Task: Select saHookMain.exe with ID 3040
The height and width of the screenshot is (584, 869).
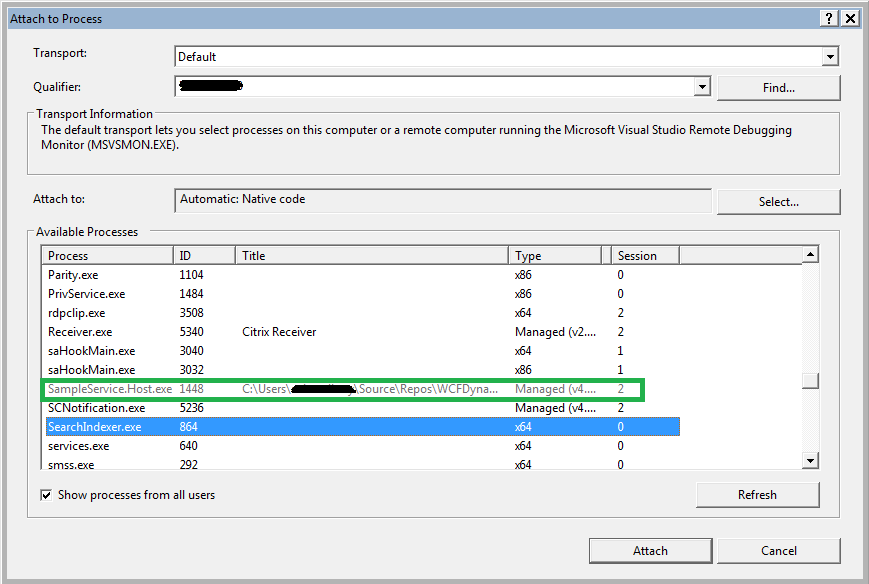Action: 361,351
